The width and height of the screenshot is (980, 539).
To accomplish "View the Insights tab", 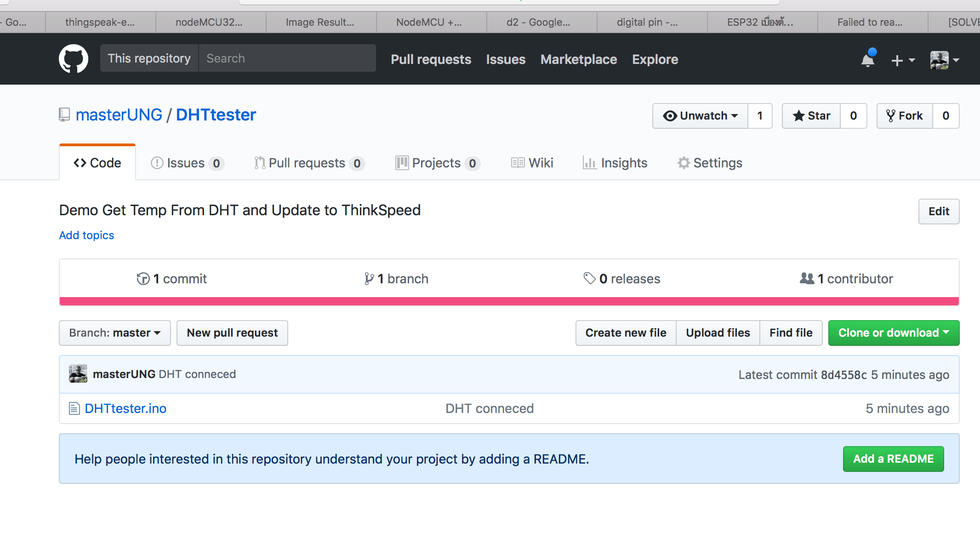I will [x=615, y=163].
